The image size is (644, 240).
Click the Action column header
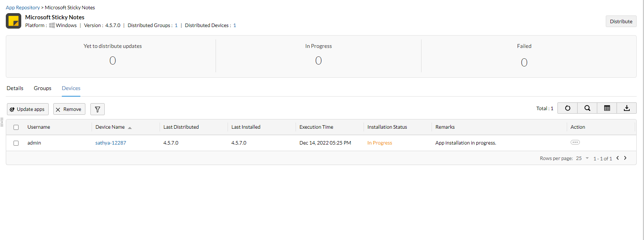578,127
